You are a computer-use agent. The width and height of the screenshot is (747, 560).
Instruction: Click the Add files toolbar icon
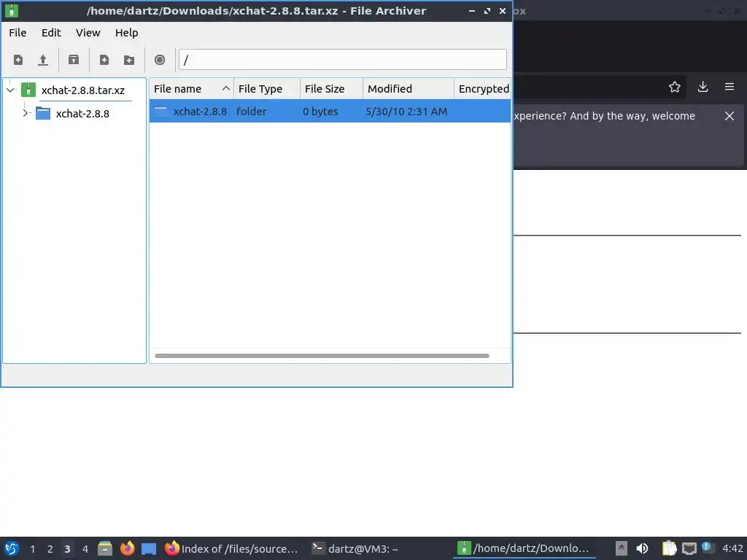pos(104,60)
